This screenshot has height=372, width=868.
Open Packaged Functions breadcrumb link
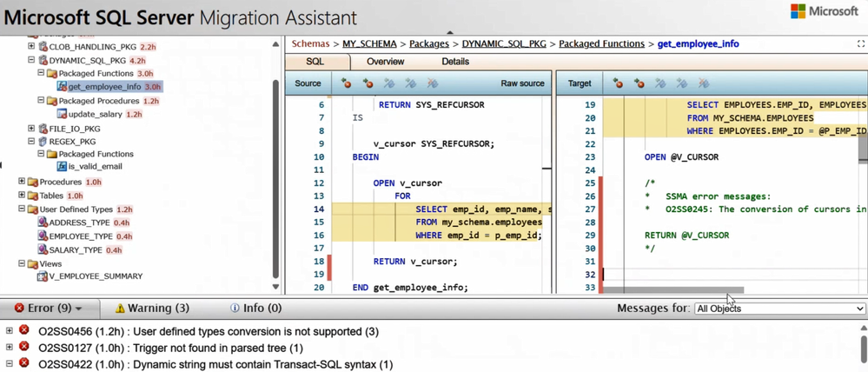[602, 43]
